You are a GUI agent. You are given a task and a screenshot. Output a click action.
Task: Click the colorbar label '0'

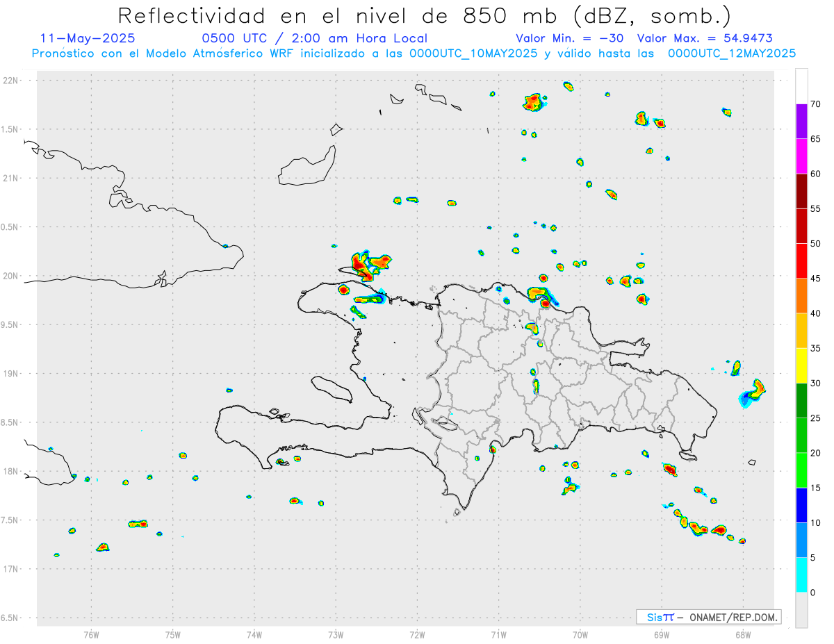click(x=814, y=593)
